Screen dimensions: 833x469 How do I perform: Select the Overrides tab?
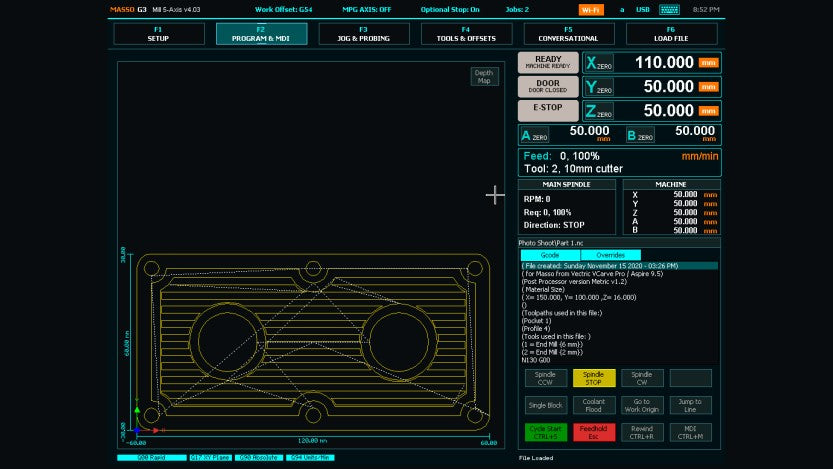click(x=610, y=255)
